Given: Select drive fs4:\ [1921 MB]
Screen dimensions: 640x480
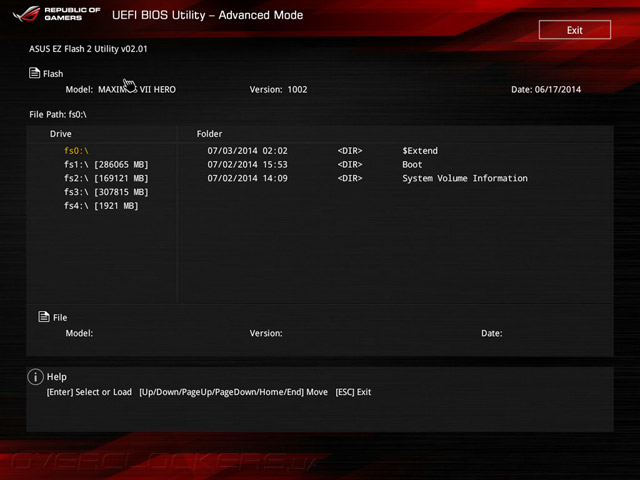Looking at the screenshot, I should [x=101, y=206].
